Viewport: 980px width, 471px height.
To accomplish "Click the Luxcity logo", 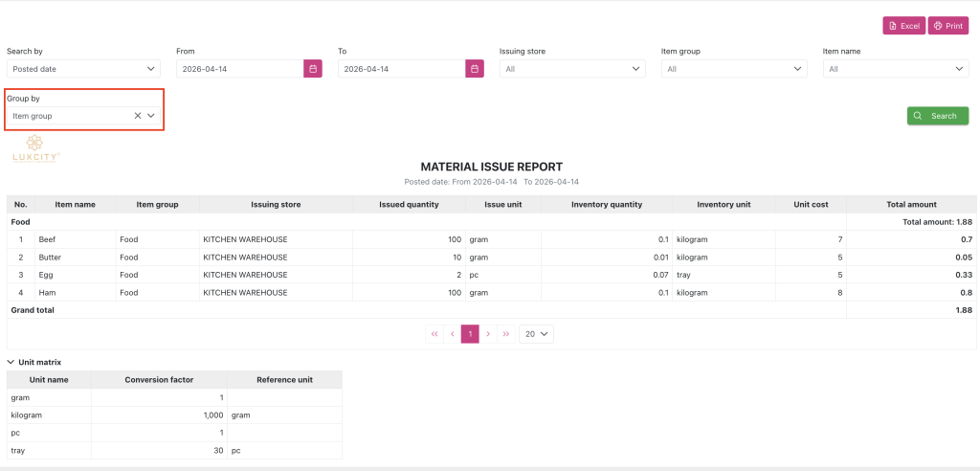I will [36, 149].
